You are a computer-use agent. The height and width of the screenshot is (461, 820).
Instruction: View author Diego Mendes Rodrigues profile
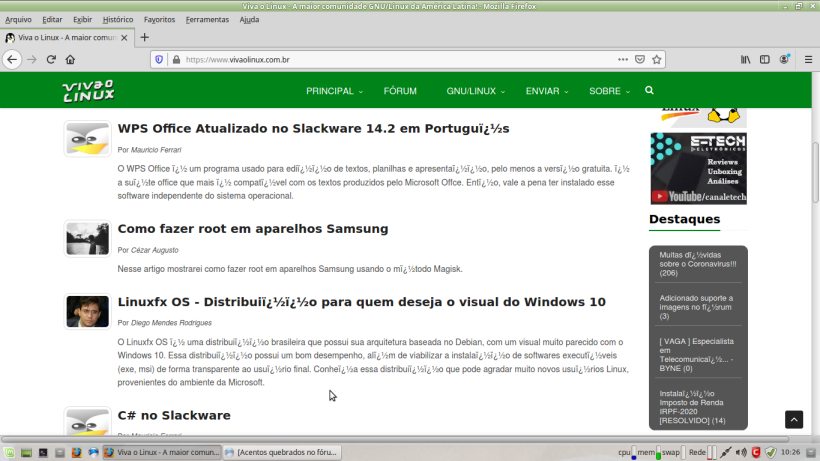point(171,323)
